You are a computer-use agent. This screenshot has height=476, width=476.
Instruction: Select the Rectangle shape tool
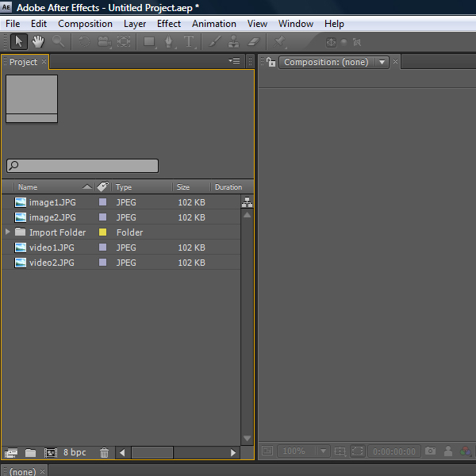click(150, 41)
